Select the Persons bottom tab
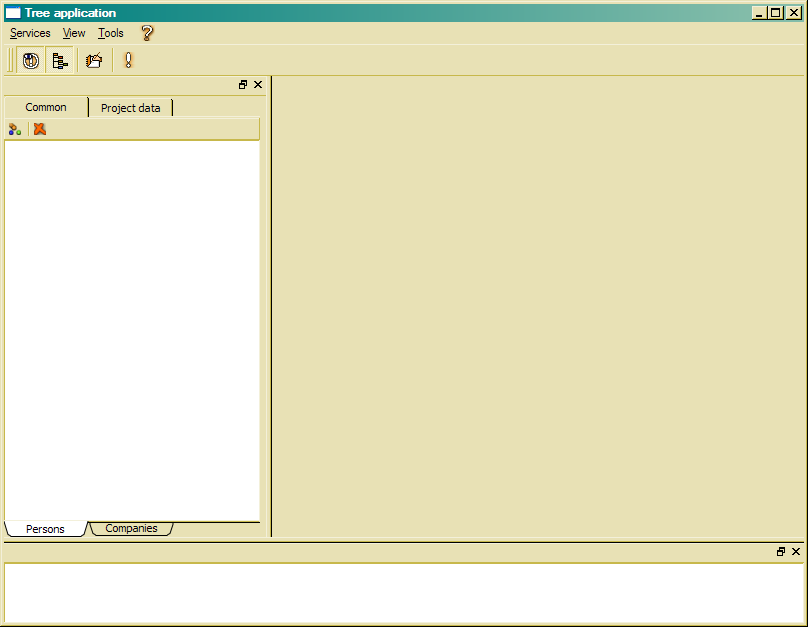Screen dimensions: 808x627 coord(45,529)
